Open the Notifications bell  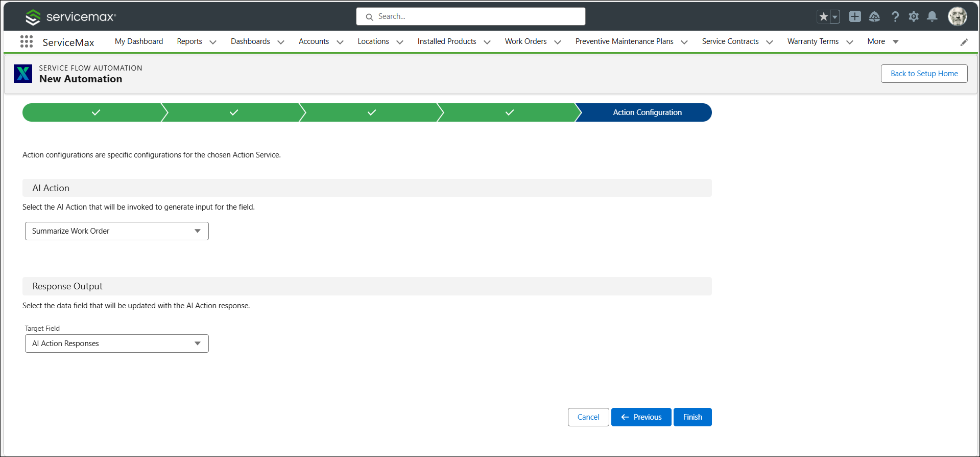932,16
